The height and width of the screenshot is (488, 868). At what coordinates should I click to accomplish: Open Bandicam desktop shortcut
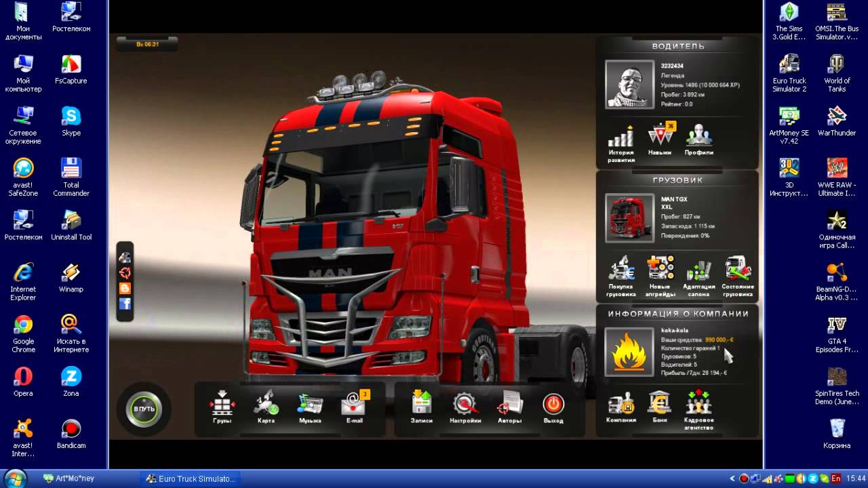pos(71,434)
